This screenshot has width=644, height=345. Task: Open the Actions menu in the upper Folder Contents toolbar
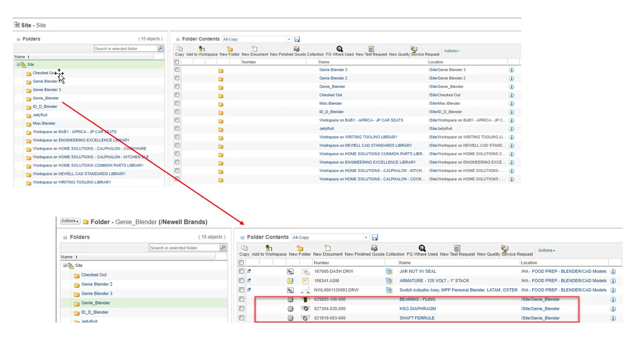pos(452,51)
